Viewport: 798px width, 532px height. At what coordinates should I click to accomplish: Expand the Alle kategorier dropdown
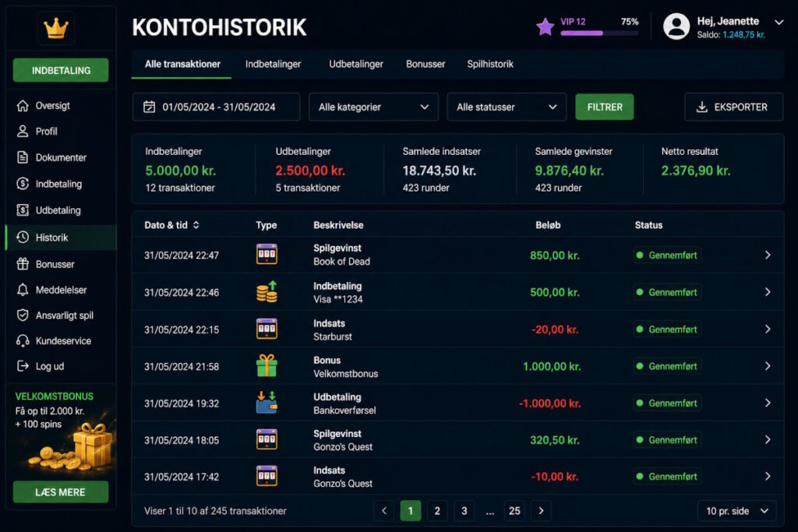pos(373,107)
